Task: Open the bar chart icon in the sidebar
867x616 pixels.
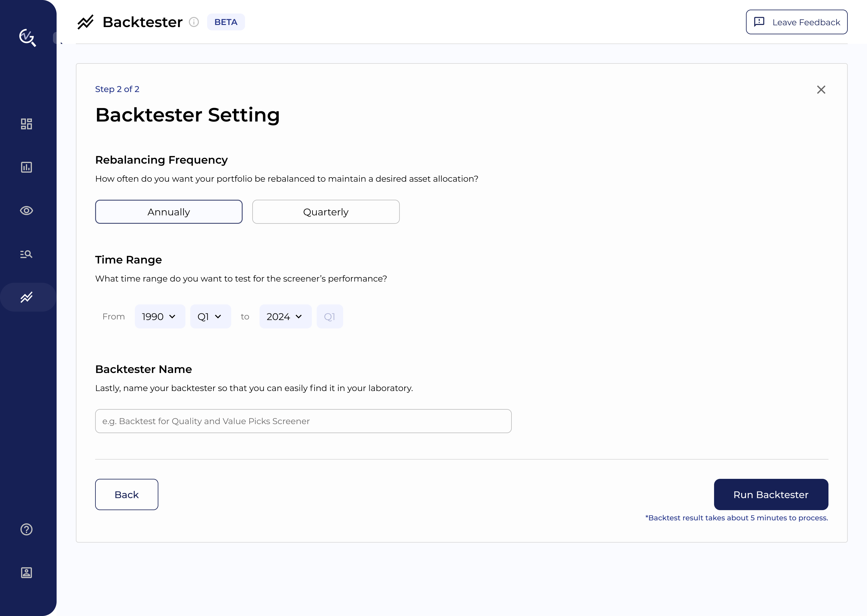Action: pyautogui.click(x=26, y=167)
